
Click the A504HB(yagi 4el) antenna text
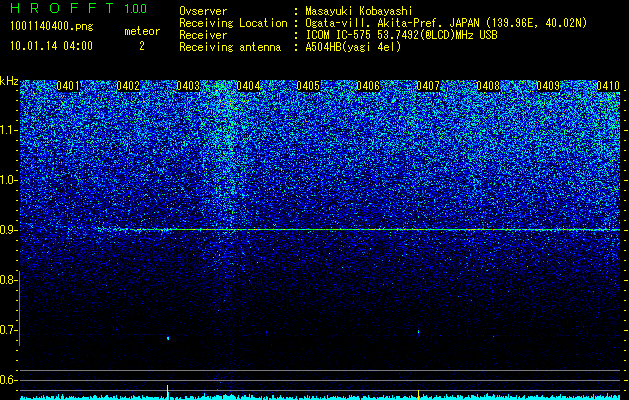[353, 47]
